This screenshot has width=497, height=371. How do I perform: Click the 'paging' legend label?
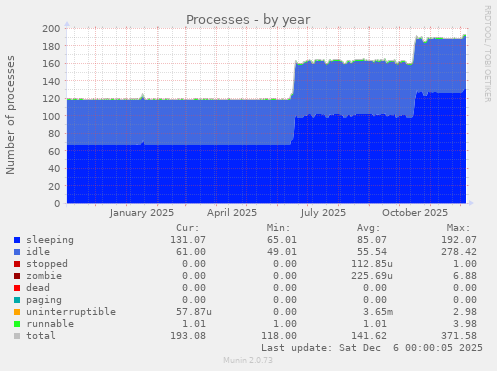pyautogui.click(x=44, y=300)
